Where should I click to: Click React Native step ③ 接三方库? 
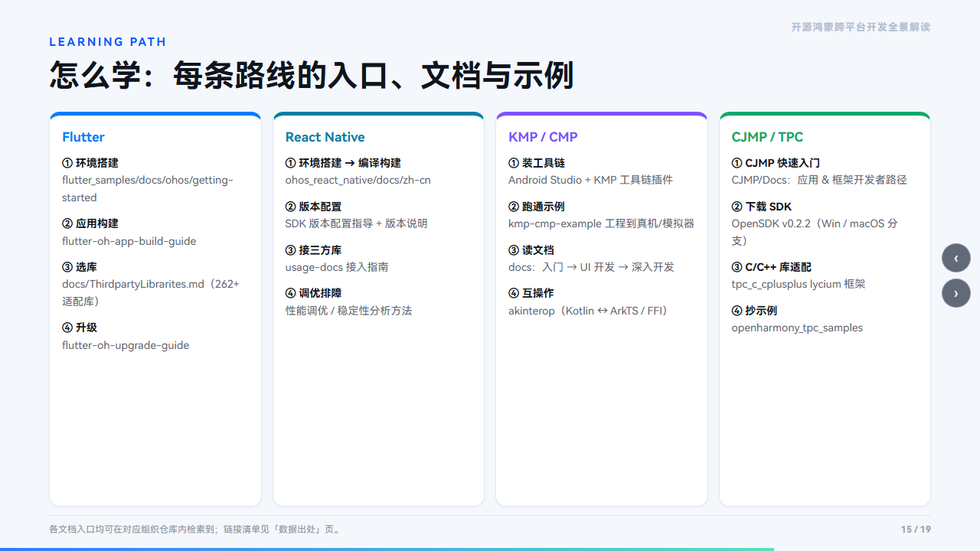tap(313, 250)
